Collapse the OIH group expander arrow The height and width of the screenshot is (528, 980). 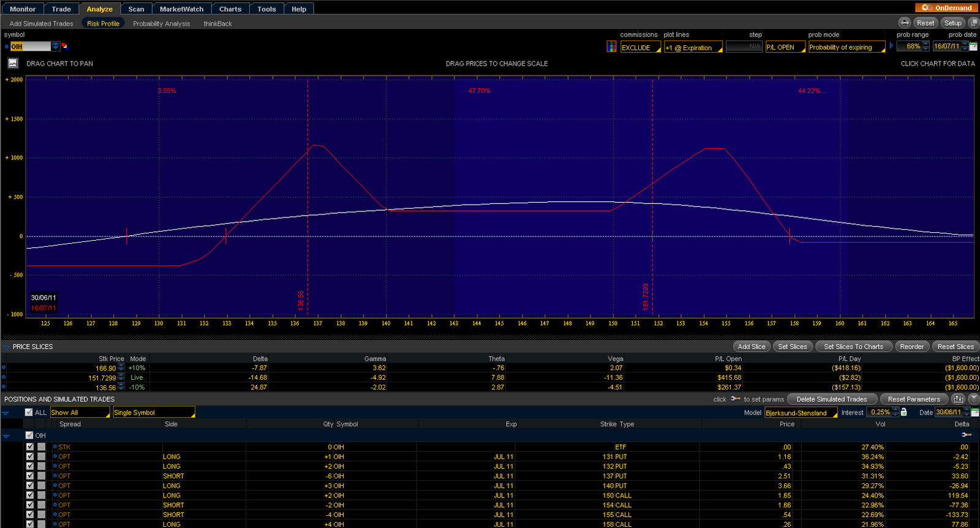point(6,436)
